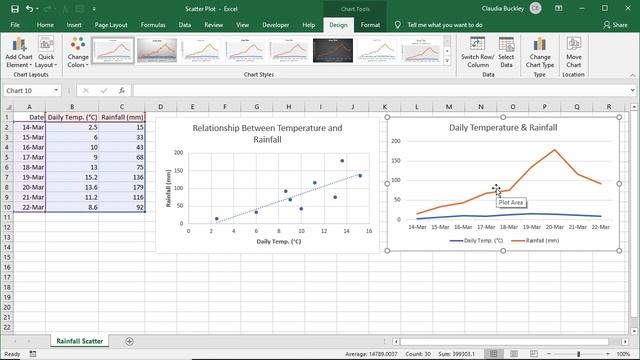Click the Daily Temp. (°C) axis title on scatter chart

279,241
